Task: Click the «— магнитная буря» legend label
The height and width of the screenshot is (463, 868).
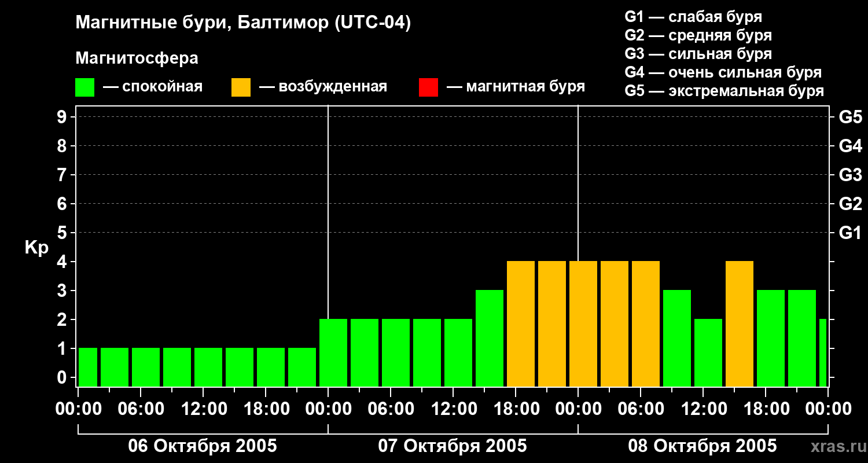Action: coord(516,87)
